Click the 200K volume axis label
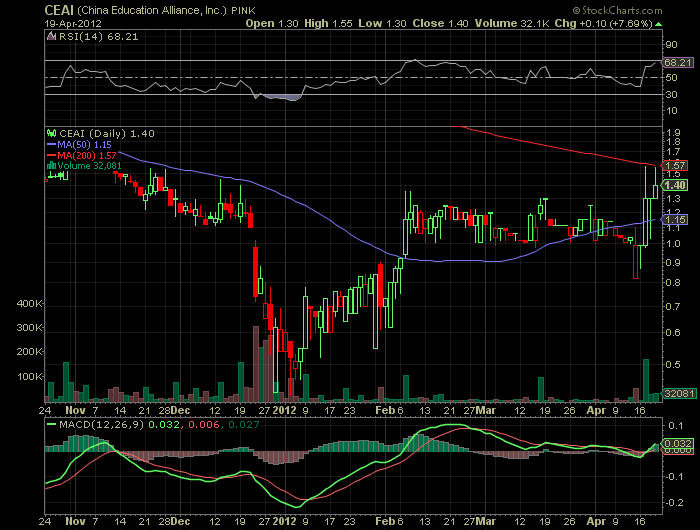The height and width of the screenshot is (530, 700). [x=30, y=352]
